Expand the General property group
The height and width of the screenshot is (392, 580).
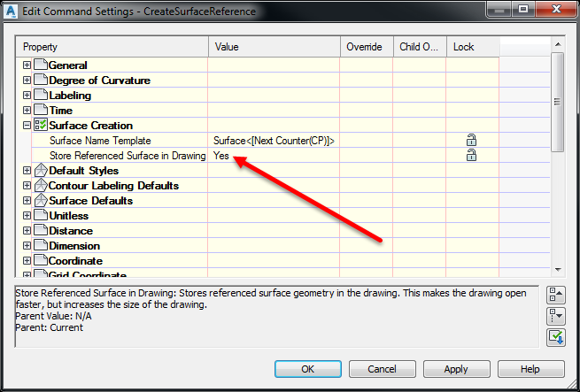27,65
